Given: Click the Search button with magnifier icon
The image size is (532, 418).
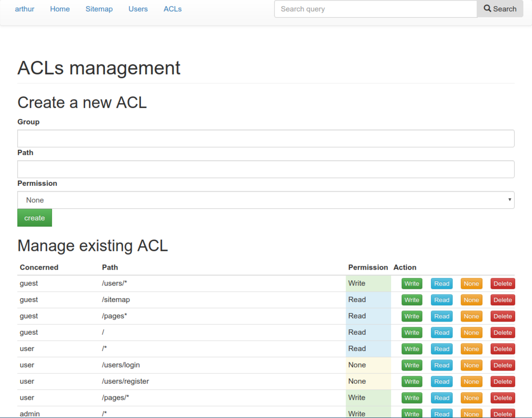Looking at the screenshot, I should [500, 9].
